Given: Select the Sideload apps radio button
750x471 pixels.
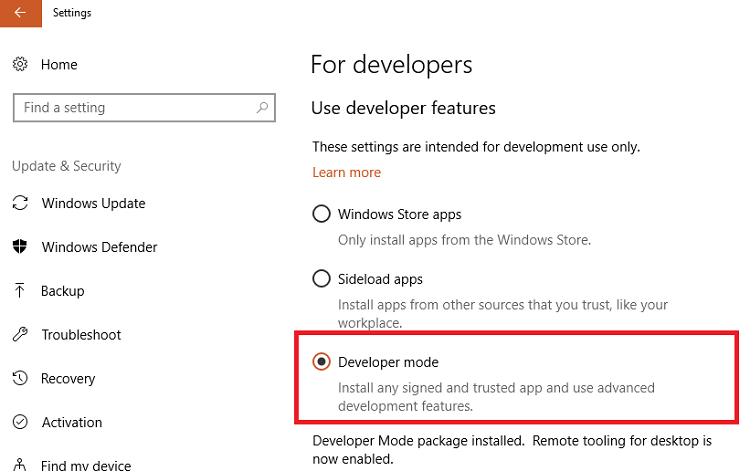Looking at the screenshot, I should [322, 279].
